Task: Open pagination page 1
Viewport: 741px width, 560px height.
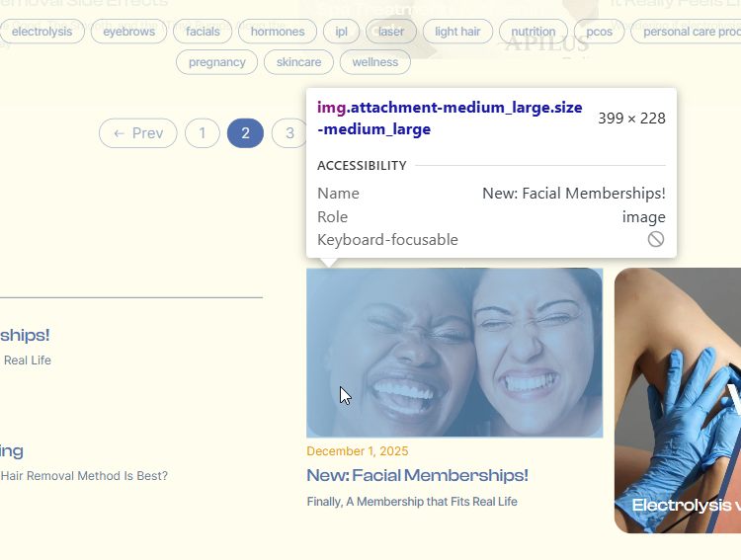Action: point(203,133)
